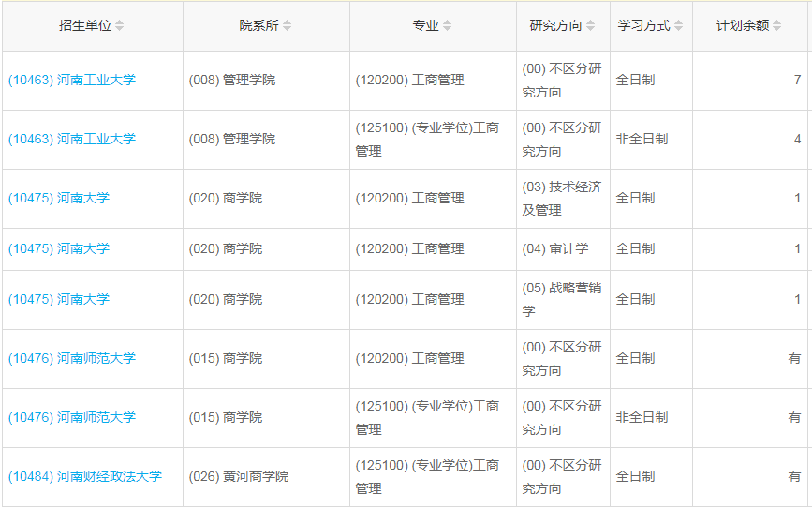Open 河南工业大学 link for 非全日制 program
Screen dimensions: 812x508
[x=72, y=140]
